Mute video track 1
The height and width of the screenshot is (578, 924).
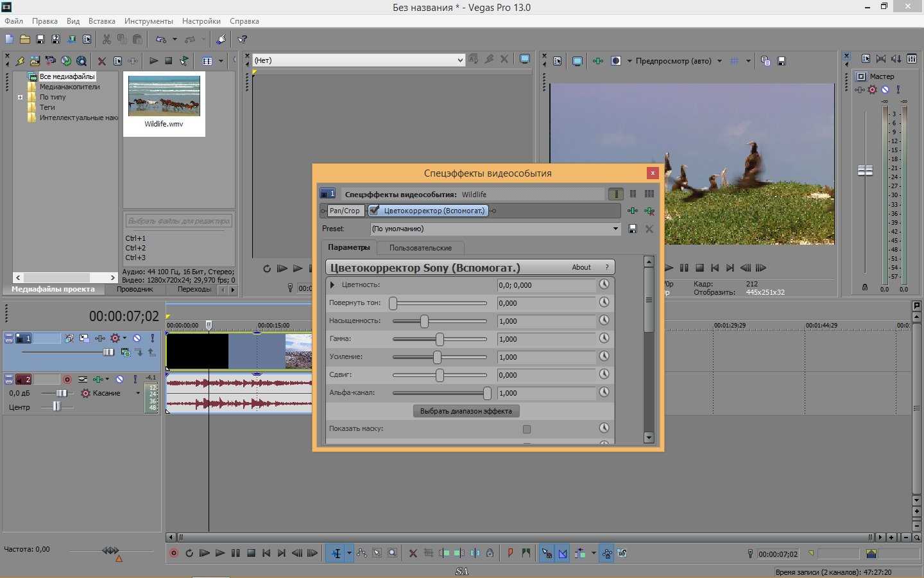pos(137,338)
